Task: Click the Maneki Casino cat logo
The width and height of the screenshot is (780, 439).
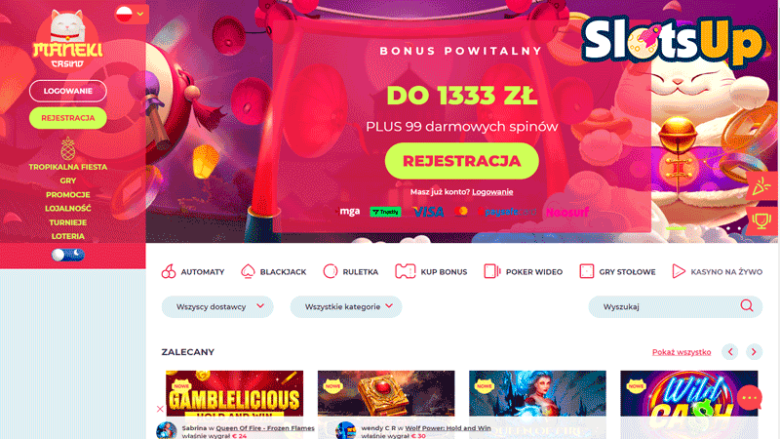Action: 68,40
